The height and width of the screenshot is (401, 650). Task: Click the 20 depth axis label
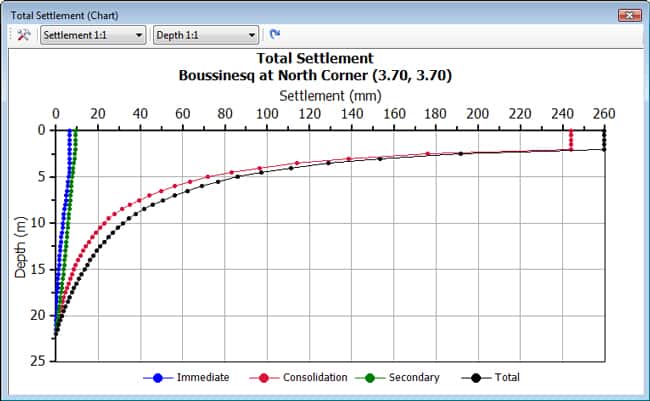click(37, 315)
